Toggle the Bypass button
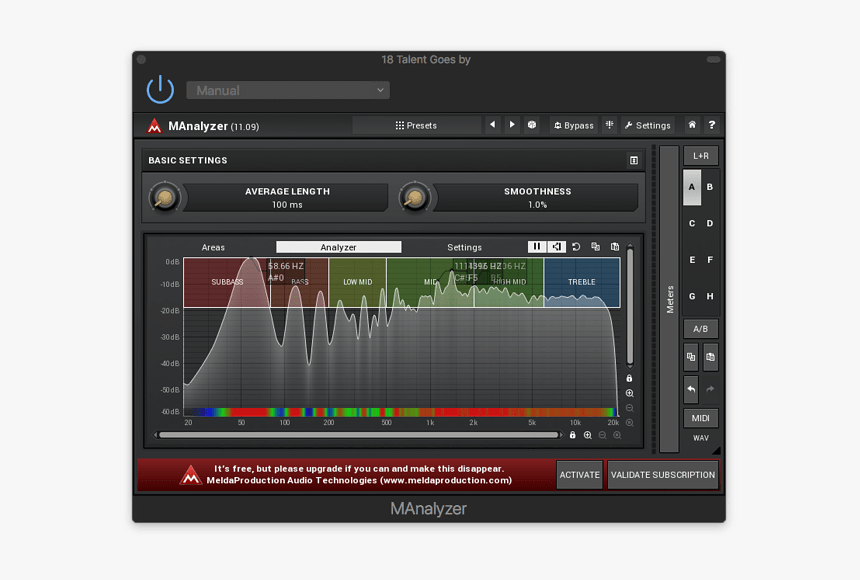The width and height of the screenshot is (860, 580). 574,125
